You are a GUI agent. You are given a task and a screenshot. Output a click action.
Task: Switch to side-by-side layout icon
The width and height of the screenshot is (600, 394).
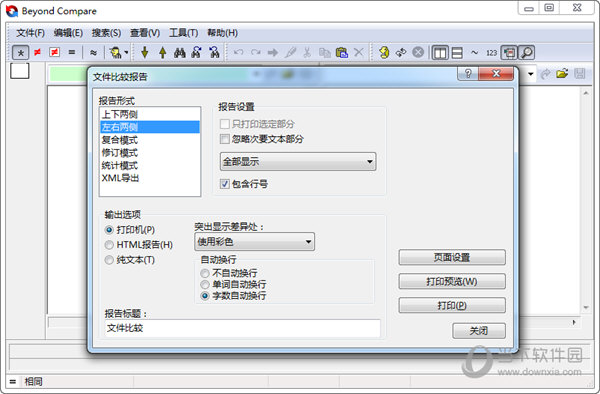click(x=440, y=53)
